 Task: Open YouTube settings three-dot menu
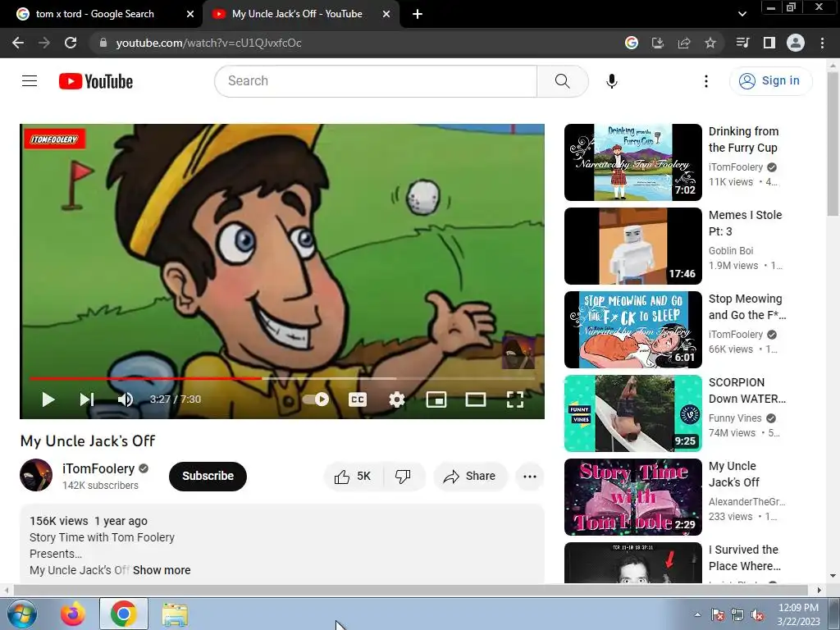click(x=706, y=81)
